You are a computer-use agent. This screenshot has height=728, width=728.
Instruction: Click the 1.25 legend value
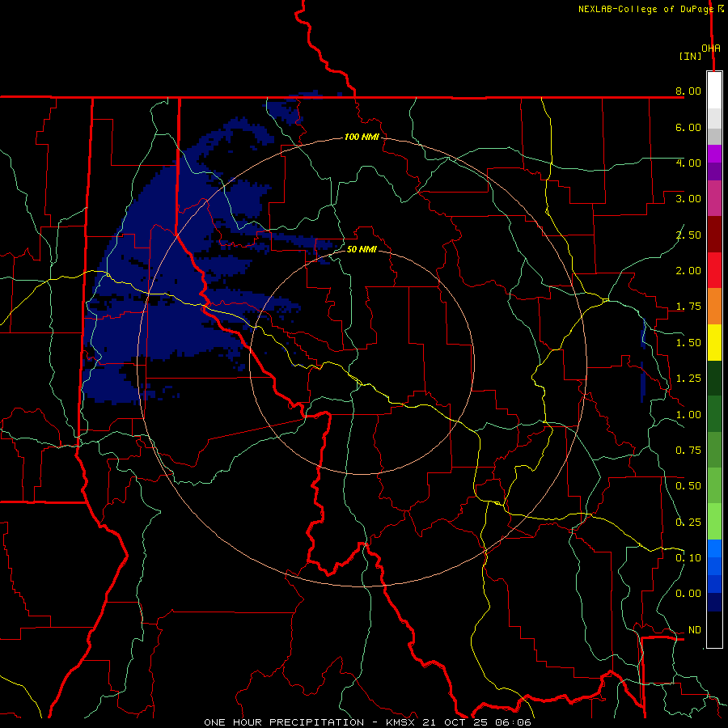688,379
